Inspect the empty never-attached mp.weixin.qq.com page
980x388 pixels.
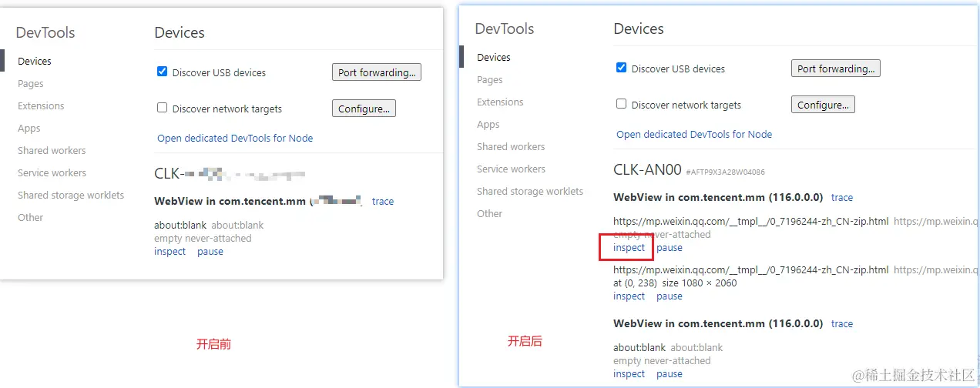tap(629, 247)
